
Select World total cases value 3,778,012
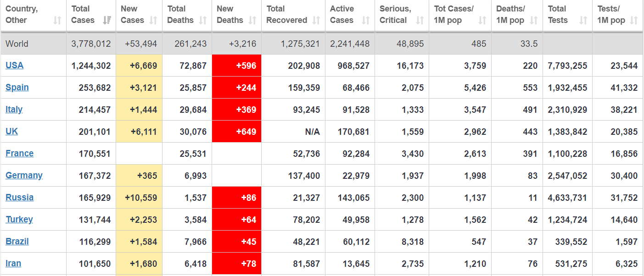[91, 44]
